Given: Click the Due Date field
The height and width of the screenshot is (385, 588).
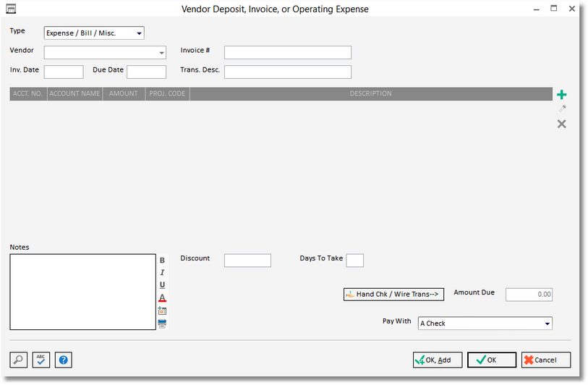Looking at the screenshot, I should [x=146, y=72].
